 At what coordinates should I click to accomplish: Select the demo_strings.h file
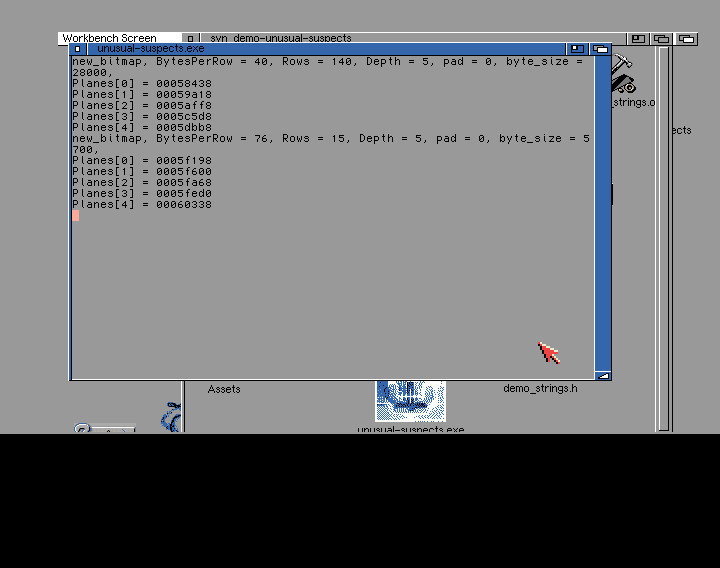click(540, 388)
